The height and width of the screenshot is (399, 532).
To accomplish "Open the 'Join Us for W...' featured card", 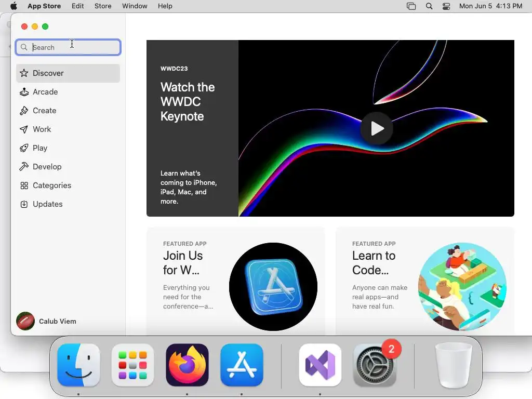I will tap(235, 281).
